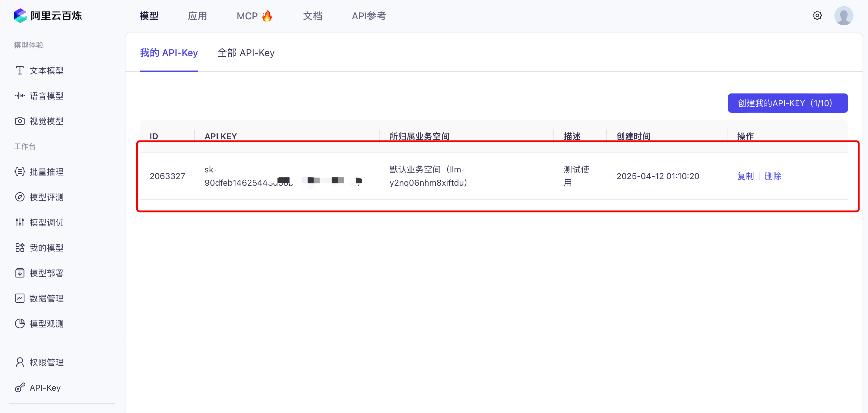This screenshot has width=868, height=413.
Task: Click the text model T icon
Action: click(20, 71)
